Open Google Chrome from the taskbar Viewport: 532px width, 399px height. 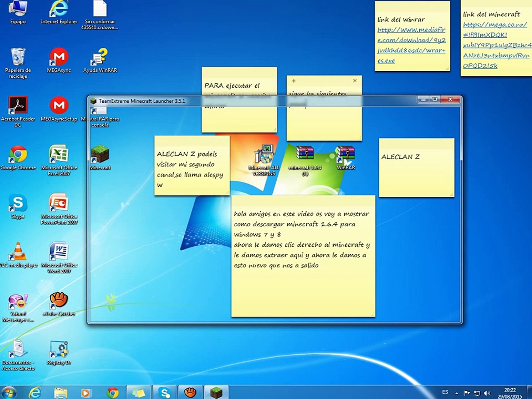pyautogui.click(x=113, y=392)
